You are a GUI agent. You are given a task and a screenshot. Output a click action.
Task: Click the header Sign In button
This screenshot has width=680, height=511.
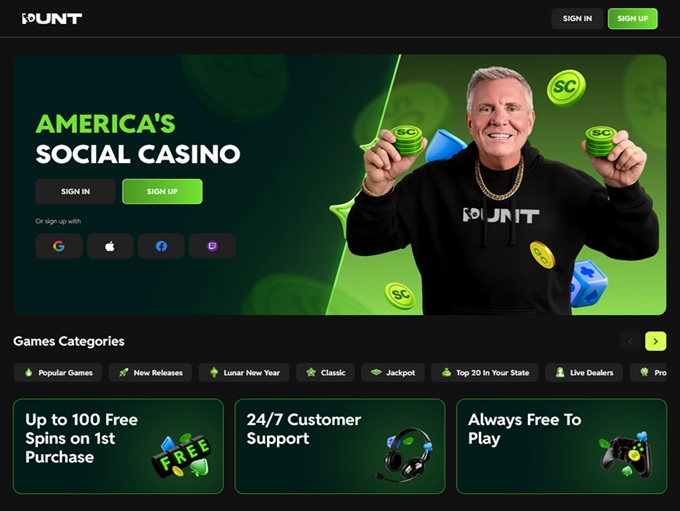[577, 19]
